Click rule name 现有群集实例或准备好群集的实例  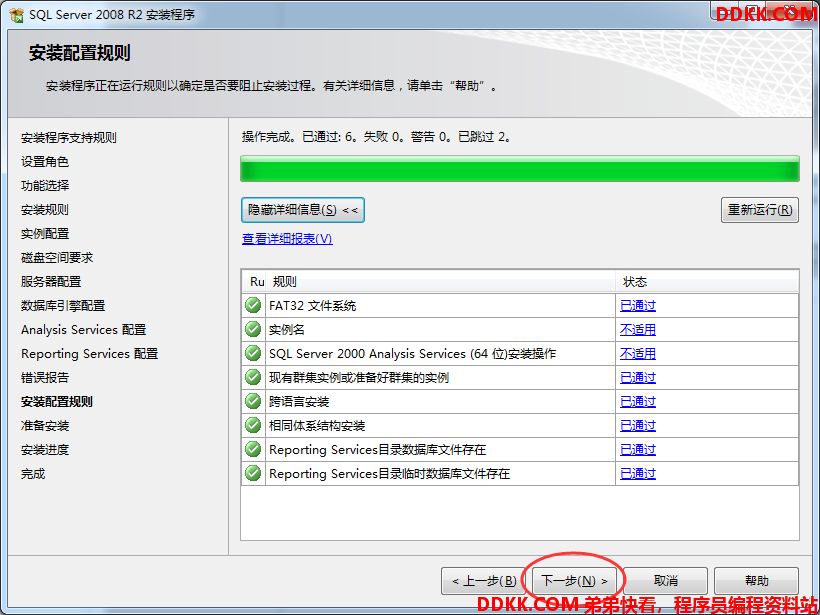[359, 378]
